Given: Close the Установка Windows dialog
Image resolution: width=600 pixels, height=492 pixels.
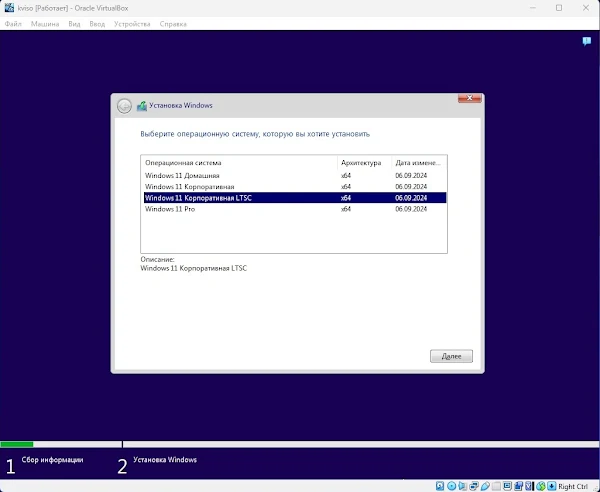Looking at the screenshot, I should coord(470,98).
